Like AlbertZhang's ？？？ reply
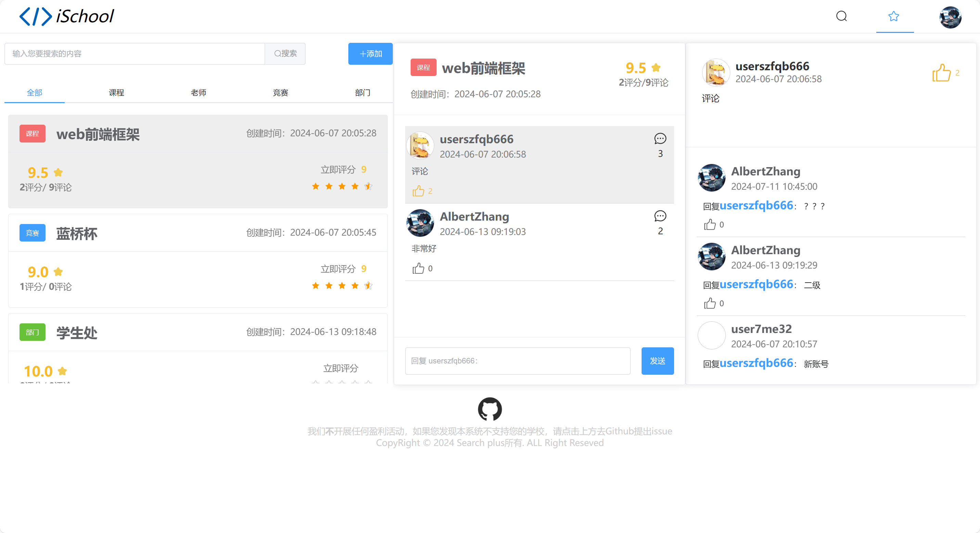 (x=710, y=225)
